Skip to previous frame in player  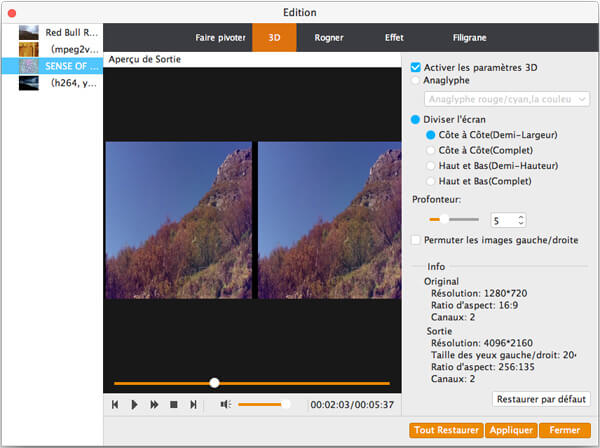(x=115, y=405)
